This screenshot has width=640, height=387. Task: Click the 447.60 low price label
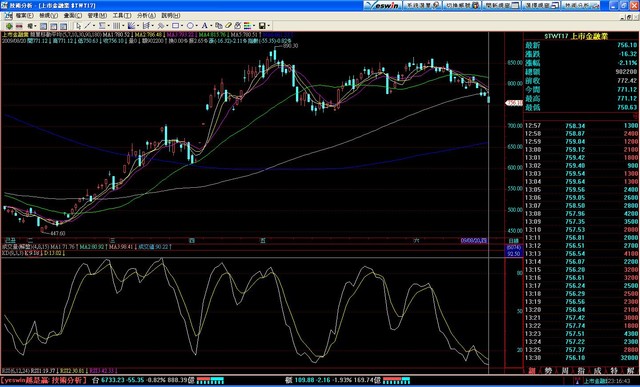click(x=58, y=233)
